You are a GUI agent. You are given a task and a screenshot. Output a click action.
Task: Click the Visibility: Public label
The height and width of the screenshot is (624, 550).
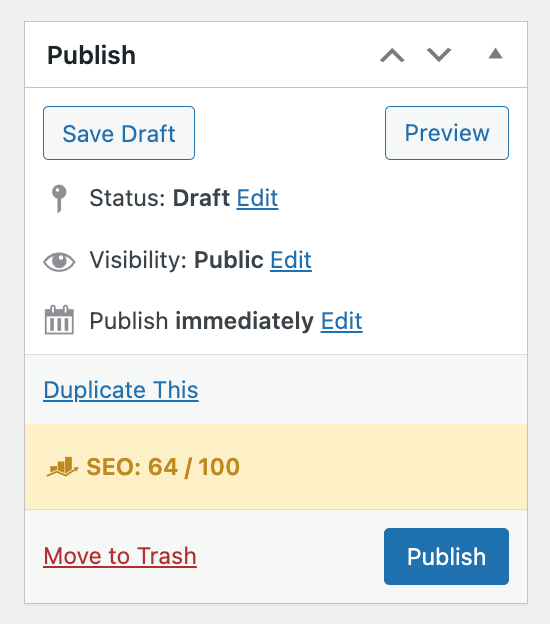point(176,260)
